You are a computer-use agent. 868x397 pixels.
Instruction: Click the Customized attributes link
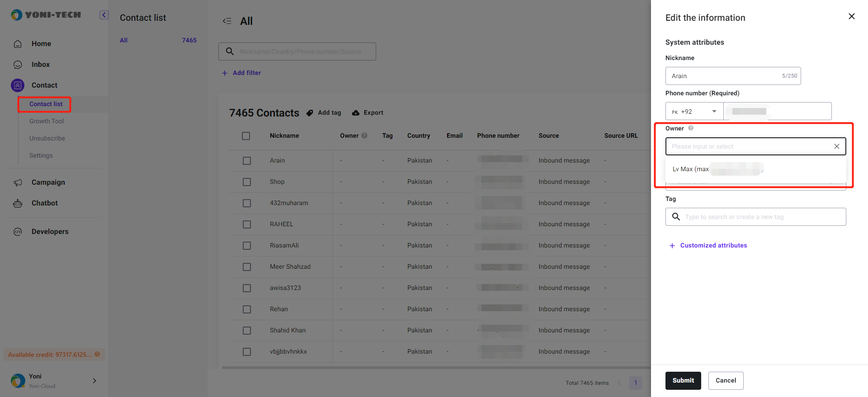click(x=713, y=246)
